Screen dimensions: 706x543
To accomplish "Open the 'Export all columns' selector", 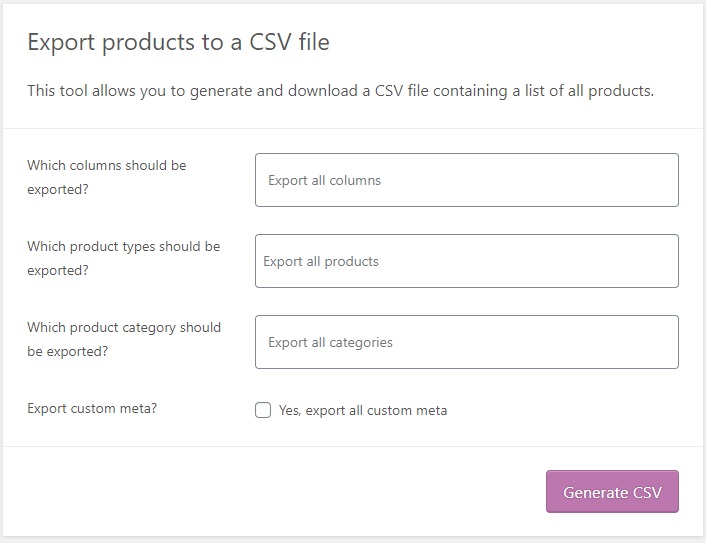I will click(466, 180).
